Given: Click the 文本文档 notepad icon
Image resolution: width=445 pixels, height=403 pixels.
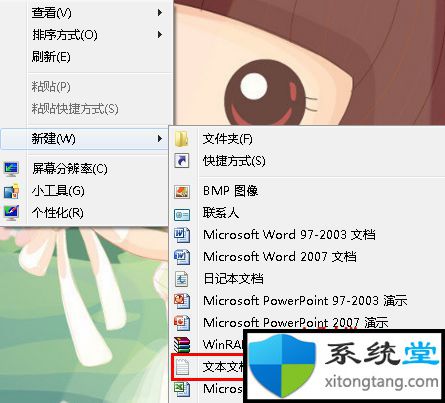Looking at the screenshot, I should pos(182,367).
